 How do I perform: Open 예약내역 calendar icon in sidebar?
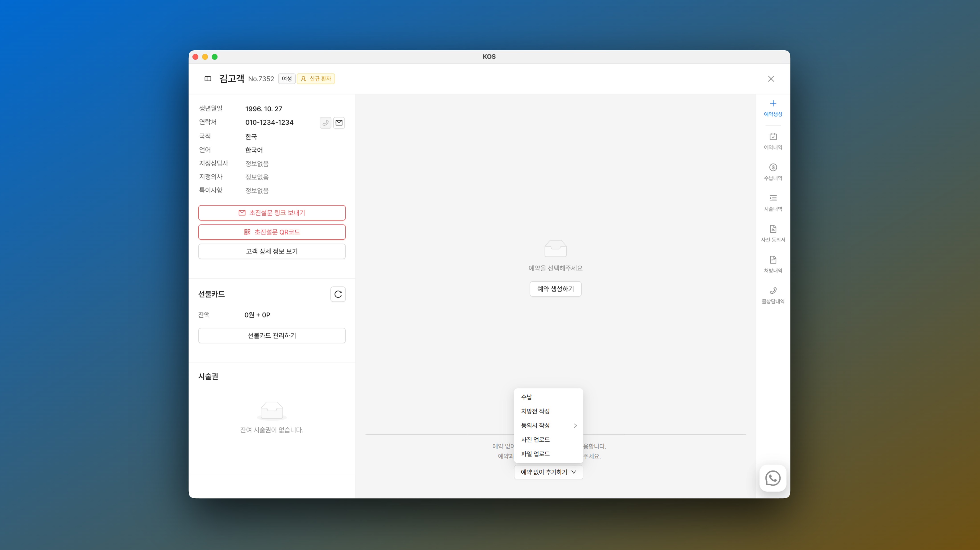(x=773, y=137)
